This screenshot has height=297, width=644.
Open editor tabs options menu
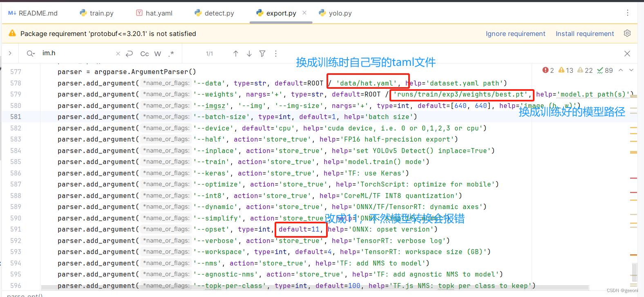tap(628, 13)
